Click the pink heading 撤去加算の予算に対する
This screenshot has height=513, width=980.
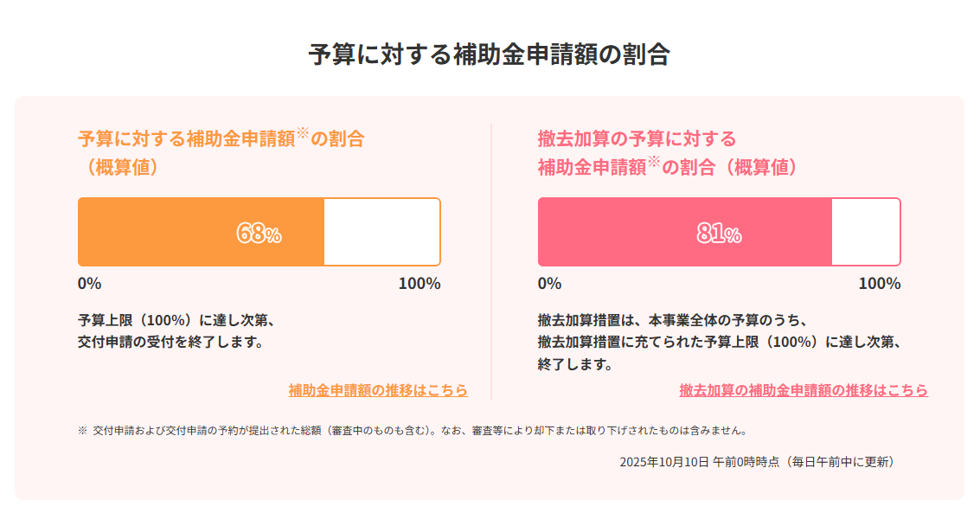637,138
